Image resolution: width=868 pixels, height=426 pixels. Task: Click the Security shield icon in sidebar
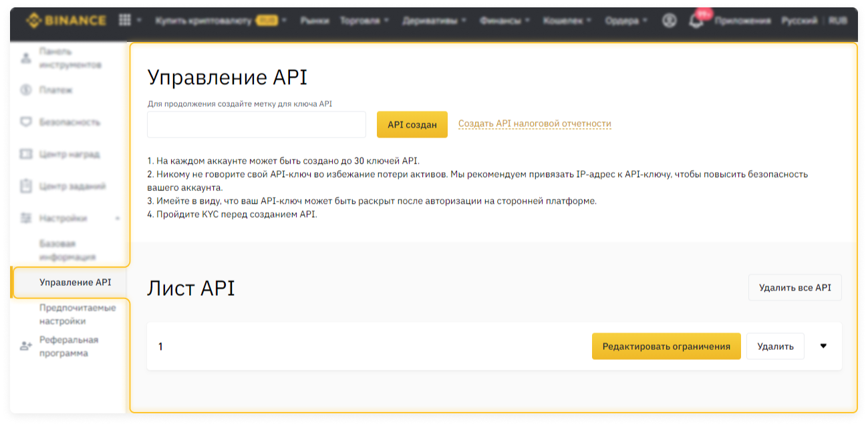[26, 122]
